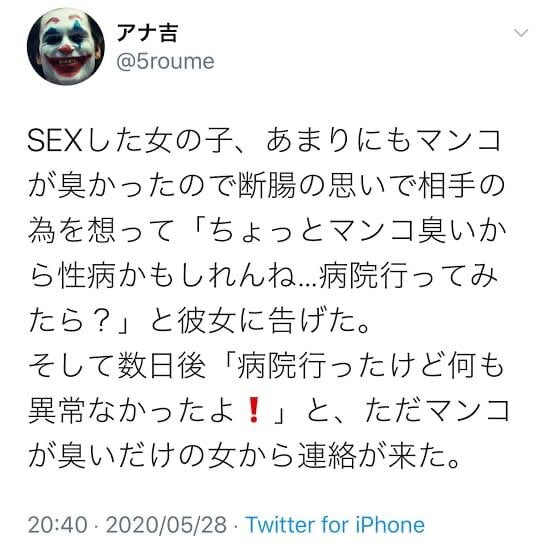The height and width of the screenshot is (554, 554).
Task: Click the tweet line starting with ら性病かも
Action: pos(263,275)
